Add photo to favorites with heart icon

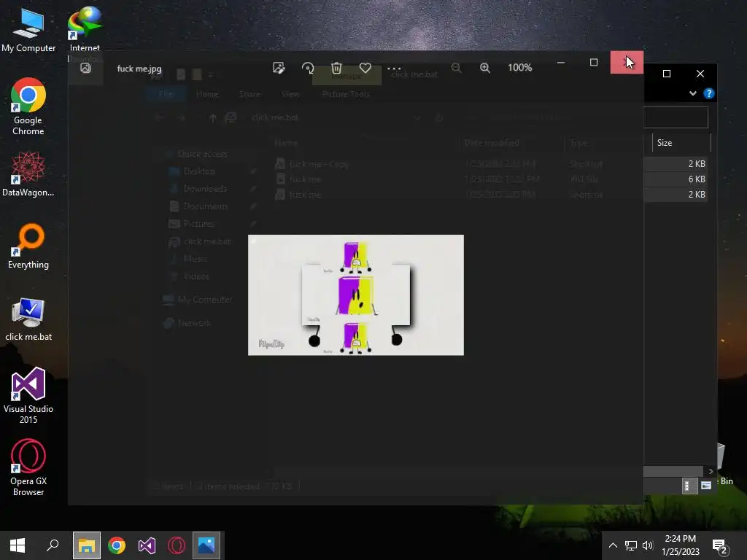365,68
